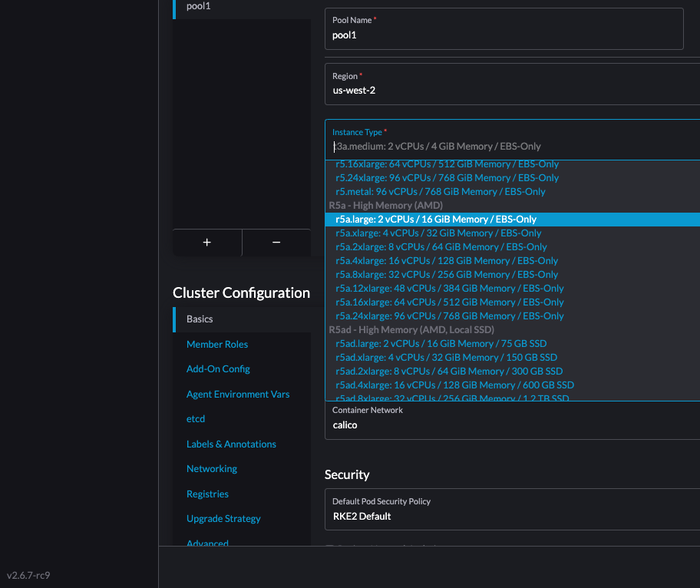
Task: Open the Networking configuration section
Action: (211, 468)
